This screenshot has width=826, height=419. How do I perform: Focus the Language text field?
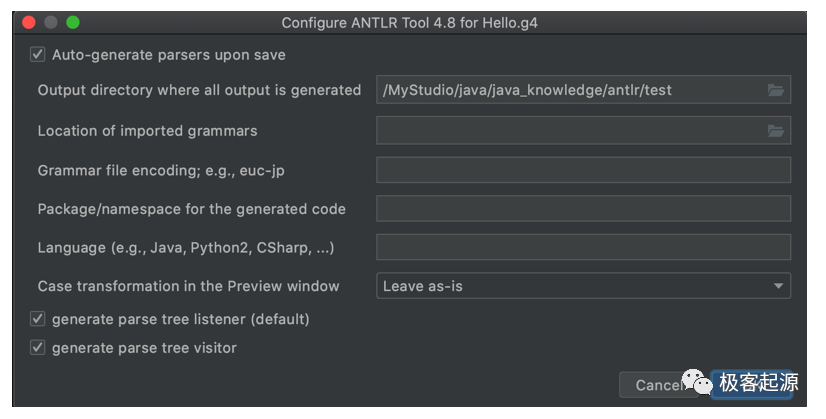click(x=583, y=247)
